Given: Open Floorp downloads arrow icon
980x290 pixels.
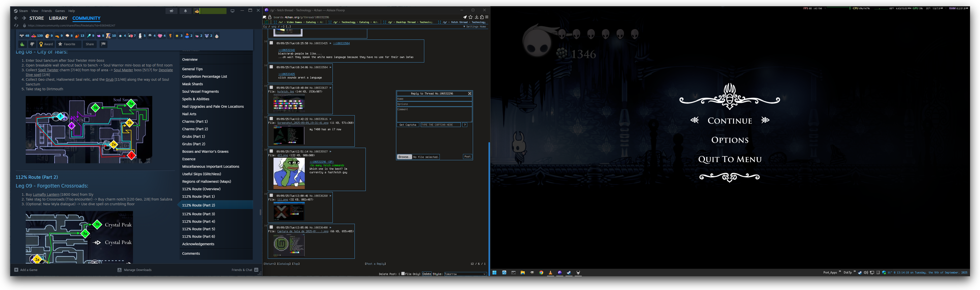Looking at the screenshot, I should point(476,17).
